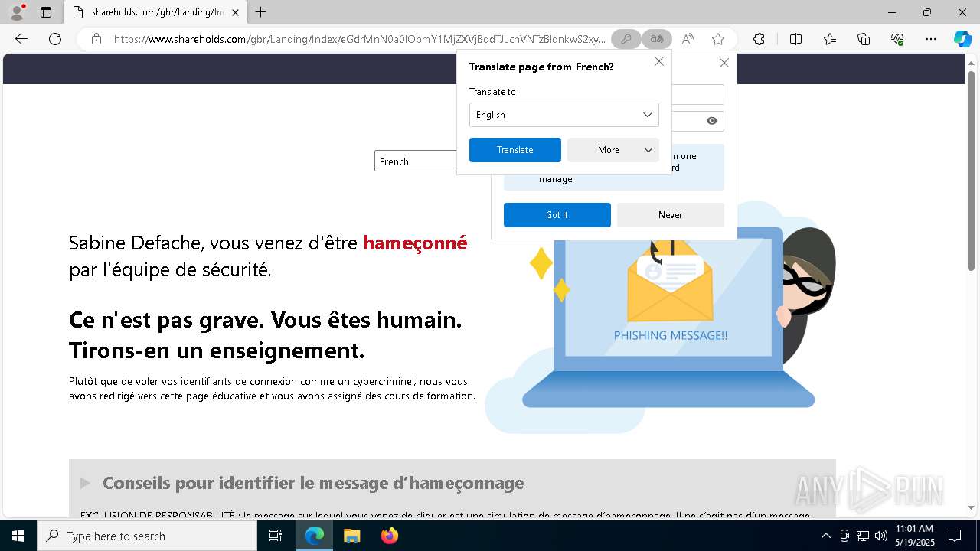Click the vertical page scrollbar
The width and height of the screenshot is (980, 551).
pyautogui.click(x=971, y=170)
